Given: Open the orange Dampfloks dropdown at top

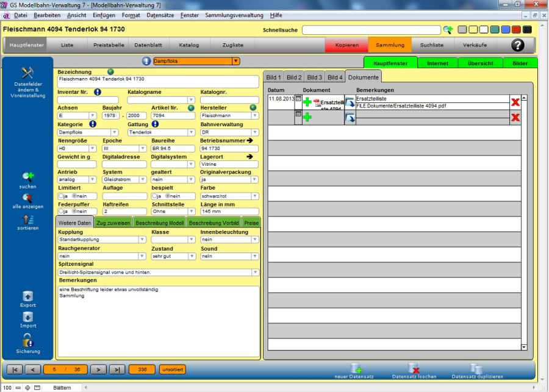Looking at the screenshot, I should coord(236,61).
